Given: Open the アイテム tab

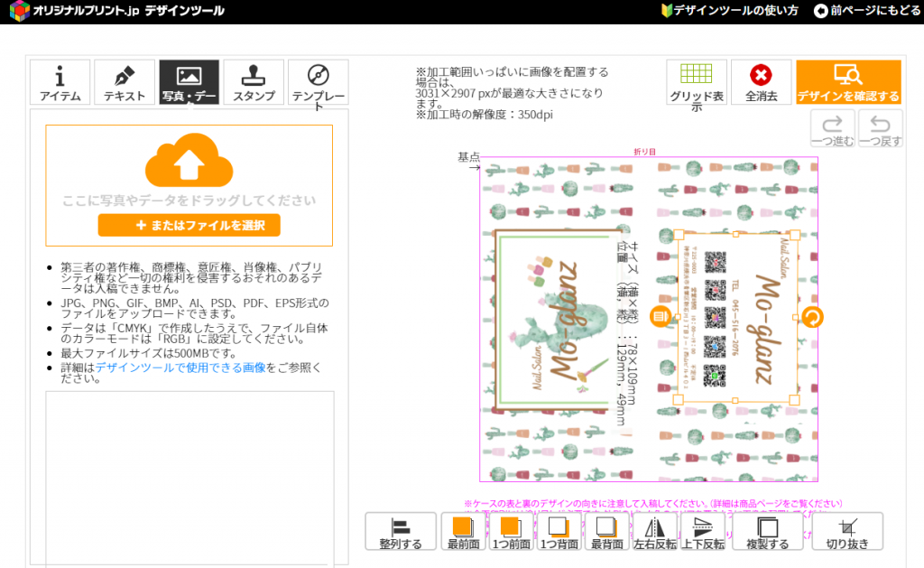Looking at the screenshot, I should point(60,82).
